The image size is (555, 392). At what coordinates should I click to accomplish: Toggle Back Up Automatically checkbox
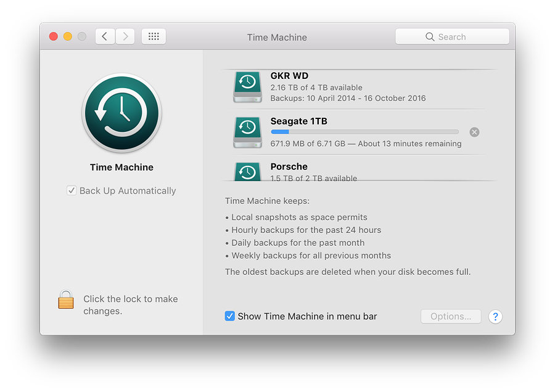click(x=72, y=190)
